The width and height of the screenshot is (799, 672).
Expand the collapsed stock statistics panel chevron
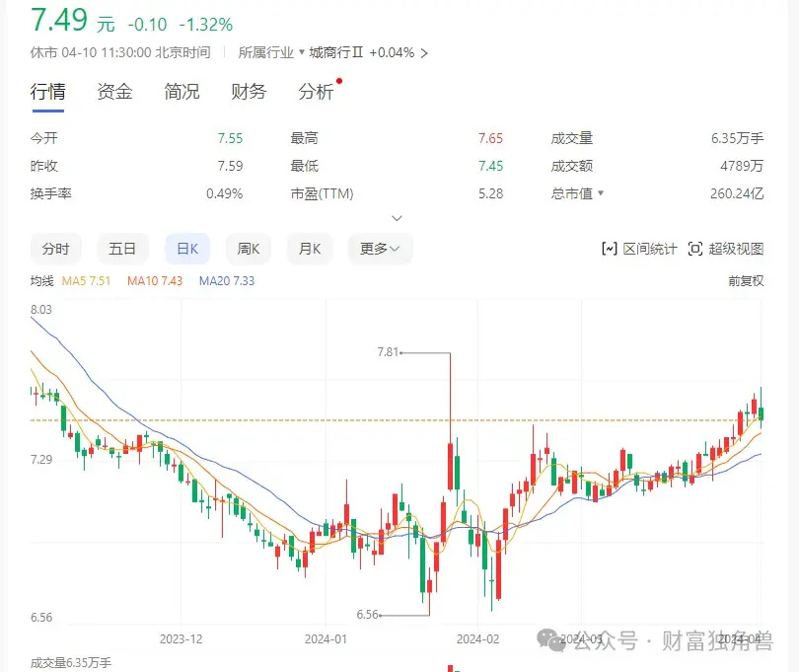click(x=398, y=217)
